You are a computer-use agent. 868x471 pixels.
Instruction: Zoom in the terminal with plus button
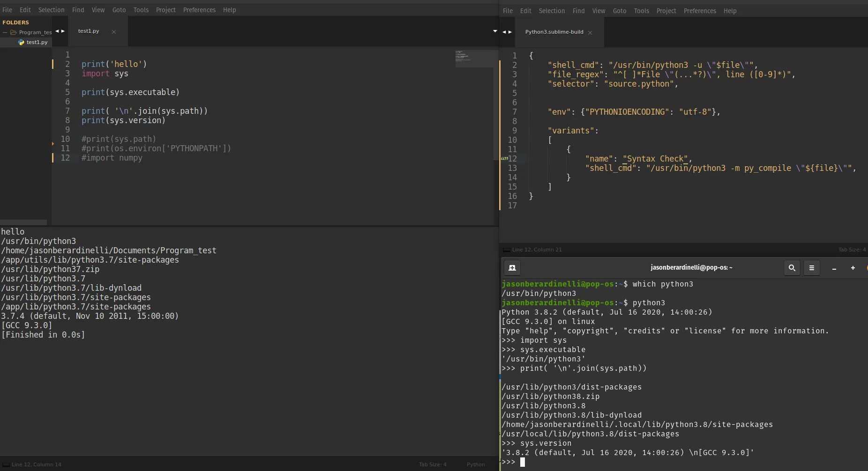(x=853, y=268)
